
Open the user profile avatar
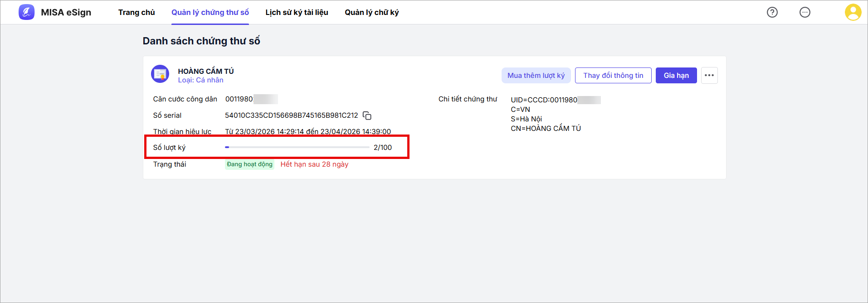tap(853, 12)
